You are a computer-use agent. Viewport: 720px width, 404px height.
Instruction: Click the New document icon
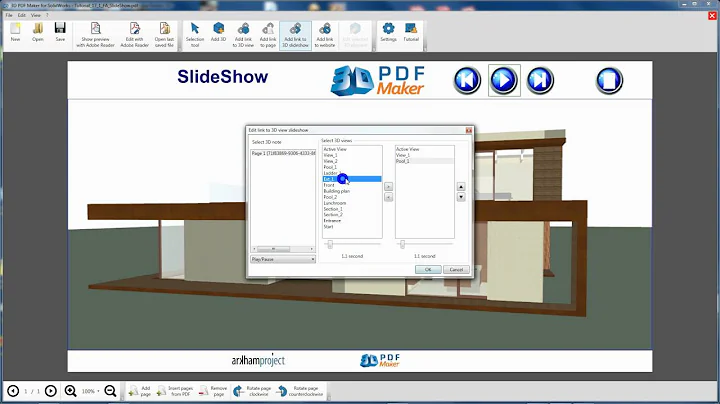tap(15, 32)
